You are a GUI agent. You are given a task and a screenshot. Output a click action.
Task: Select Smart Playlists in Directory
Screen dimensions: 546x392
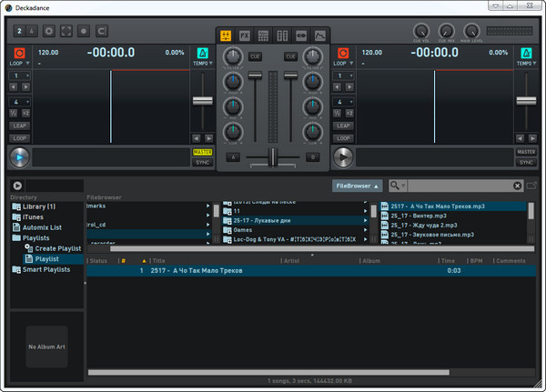tap(45, 270)
